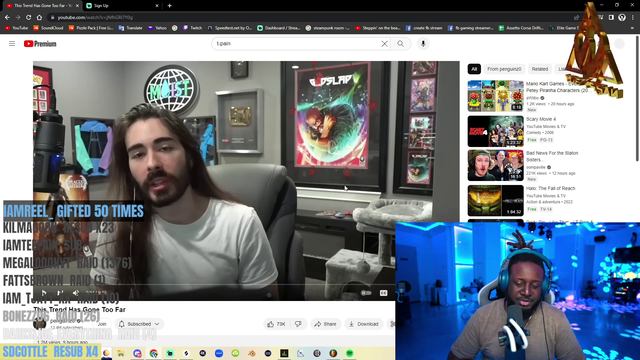Toggle closed captions on the video

383,293
